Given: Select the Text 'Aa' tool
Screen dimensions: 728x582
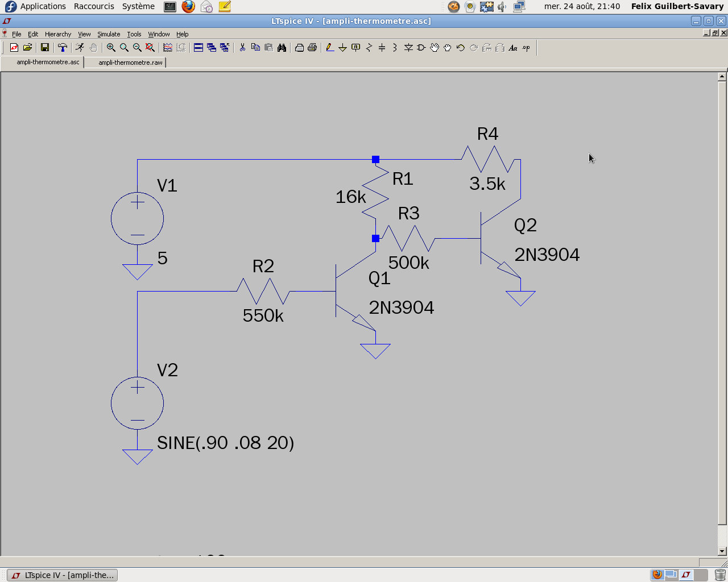Looking at the screenshot, I should [513, 48].
